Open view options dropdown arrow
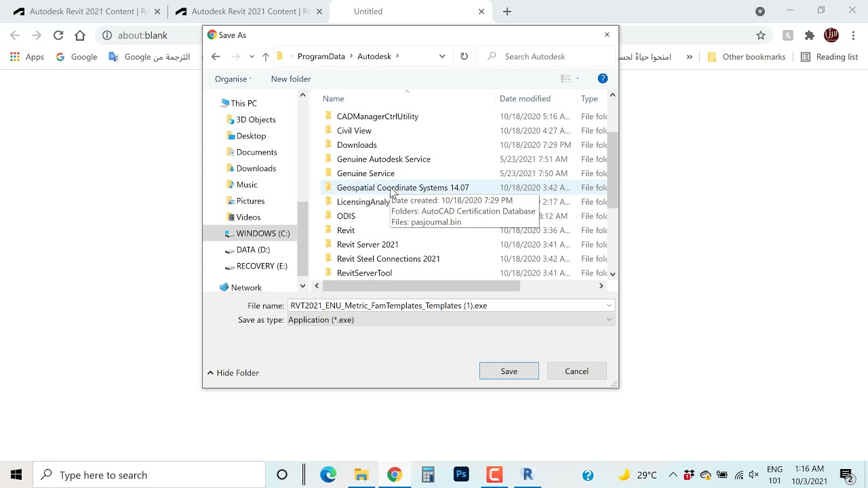Viewport: 868px width, 488px height. pos(578,79)
